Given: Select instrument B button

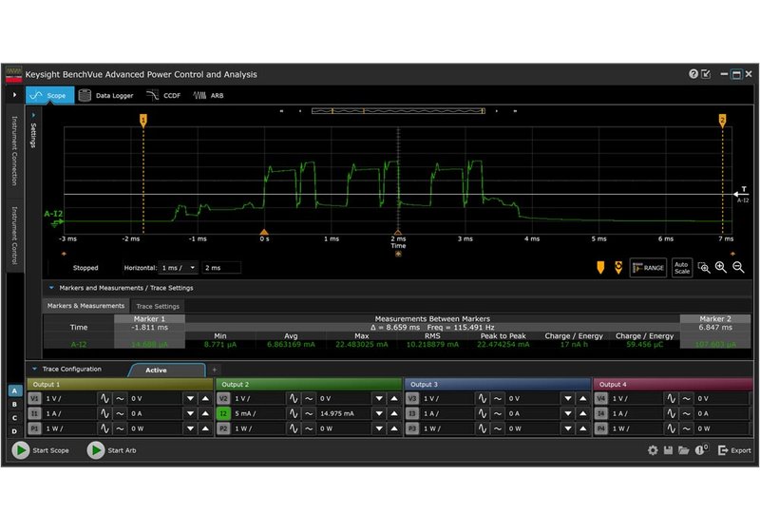Looking at the screenshot, I should click(14, 404).
